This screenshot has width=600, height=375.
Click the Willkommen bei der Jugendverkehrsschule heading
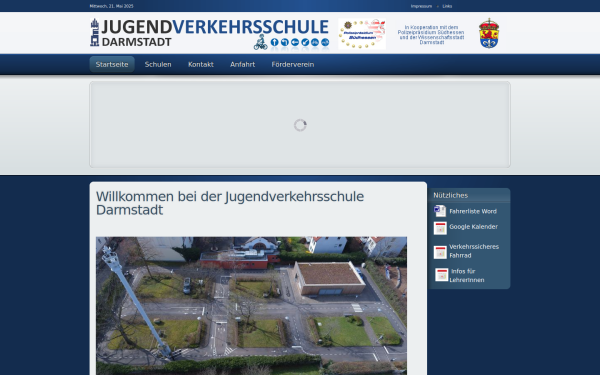[230, 203]
